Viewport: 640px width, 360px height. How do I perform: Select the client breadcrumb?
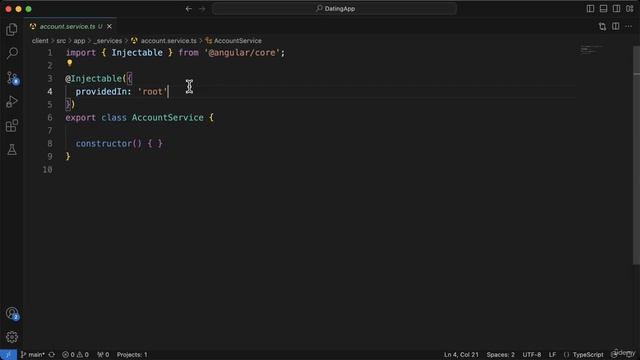(x=40, y=41)
